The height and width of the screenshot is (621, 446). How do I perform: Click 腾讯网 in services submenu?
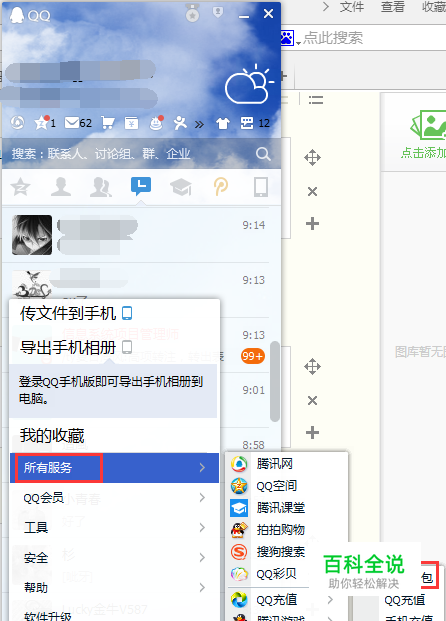pyautogui.click(x=288, y=463)
